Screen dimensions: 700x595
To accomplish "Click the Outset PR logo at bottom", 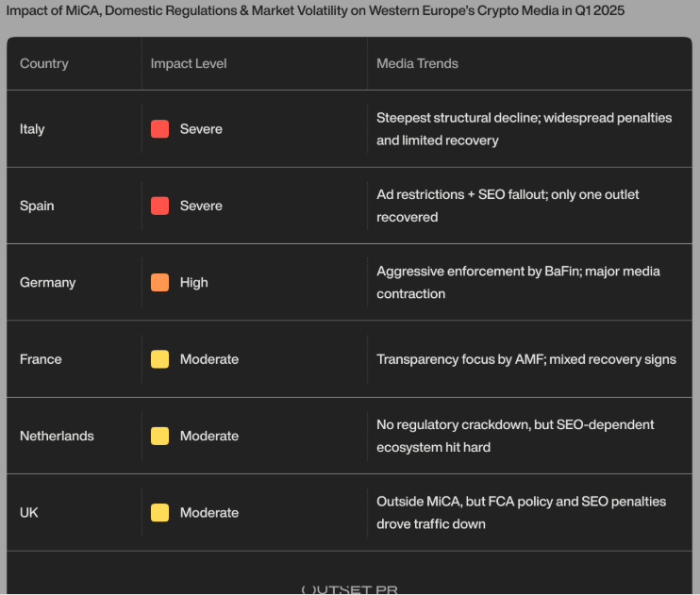I will tap(350, 589).
